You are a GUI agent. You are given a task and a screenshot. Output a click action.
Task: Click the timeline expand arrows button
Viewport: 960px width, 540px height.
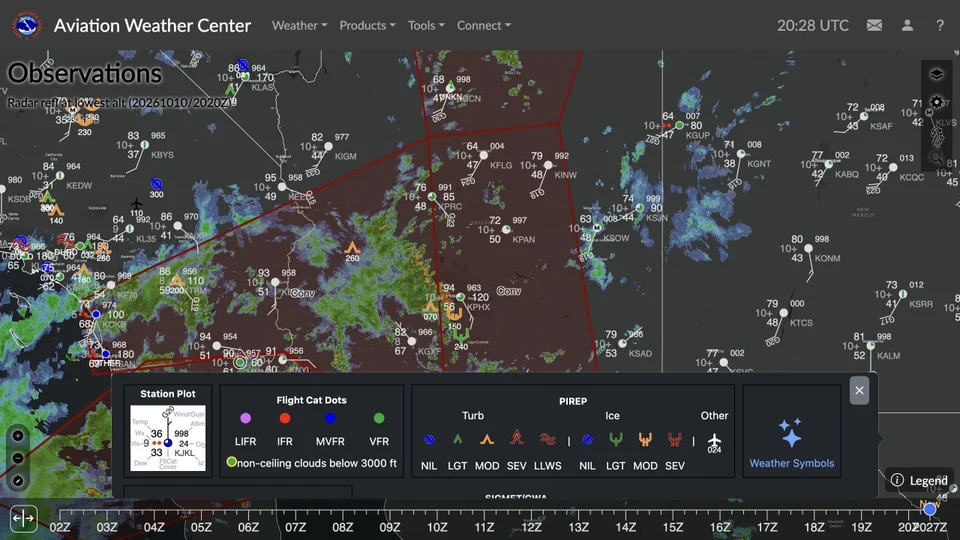click(23, 519)
